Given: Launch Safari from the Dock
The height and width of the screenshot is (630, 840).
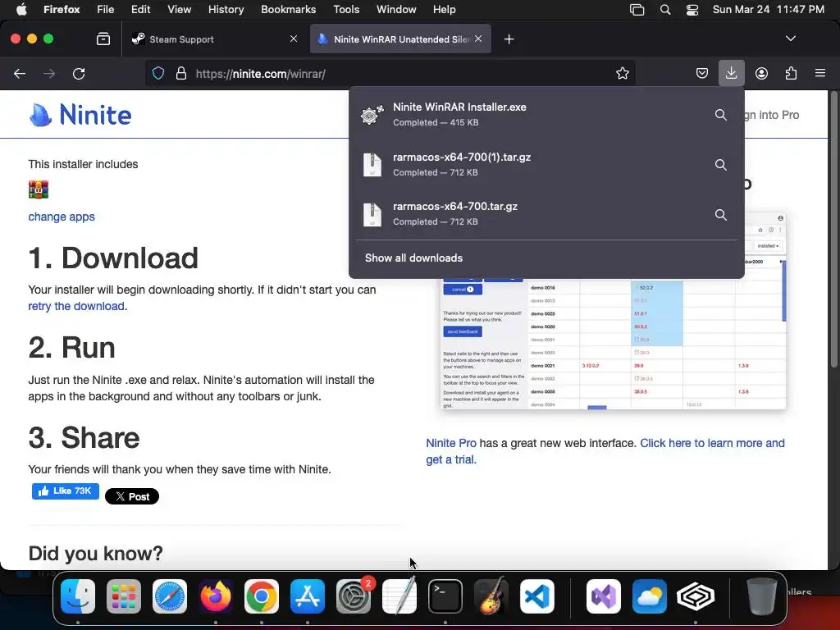Looking at the screenshot, I should [170, 596].
